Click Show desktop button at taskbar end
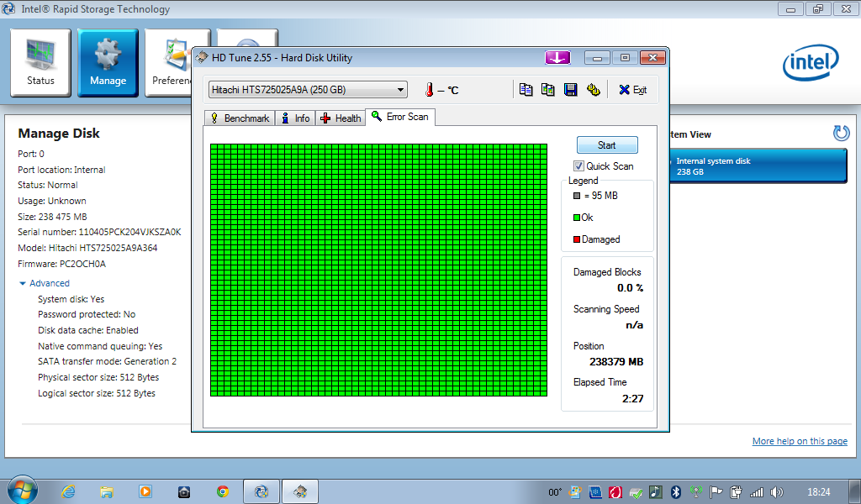The width and height of the screenshot is (861, 504). click(855, 492)
